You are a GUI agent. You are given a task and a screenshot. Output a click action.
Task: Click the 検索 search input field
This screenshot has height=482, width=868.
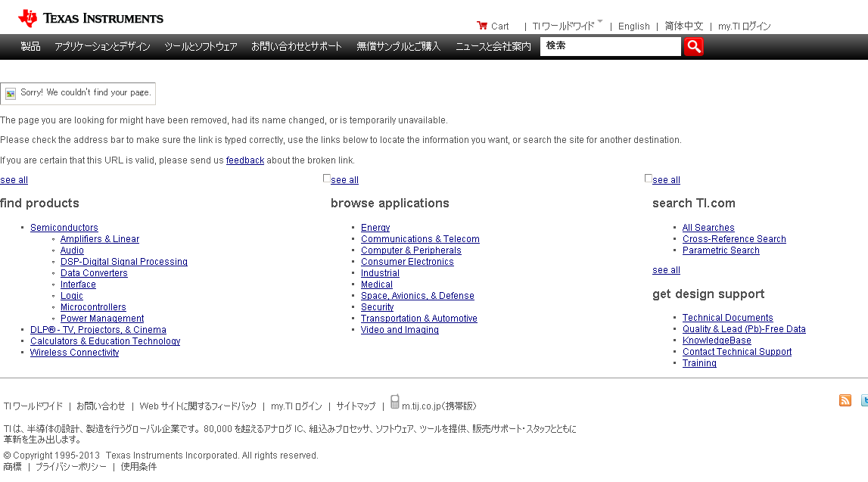pyautogui.click(x=611, y=46)
